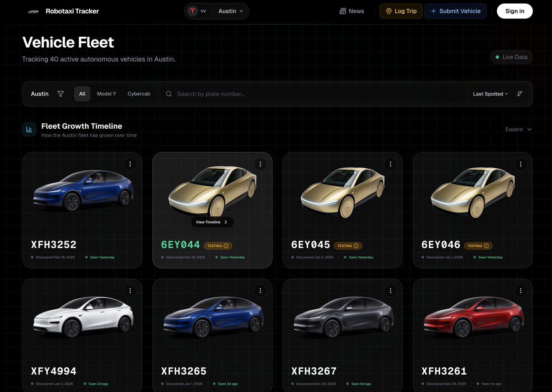Click 'Seen 1w ago' on XFH3261

(492, 384)
